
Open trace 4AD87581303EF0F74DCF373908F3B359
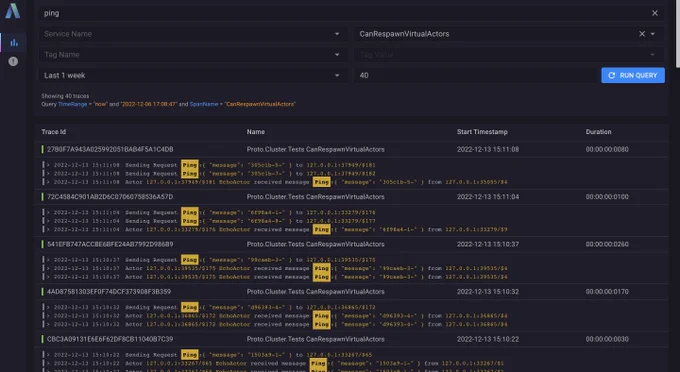109,292
